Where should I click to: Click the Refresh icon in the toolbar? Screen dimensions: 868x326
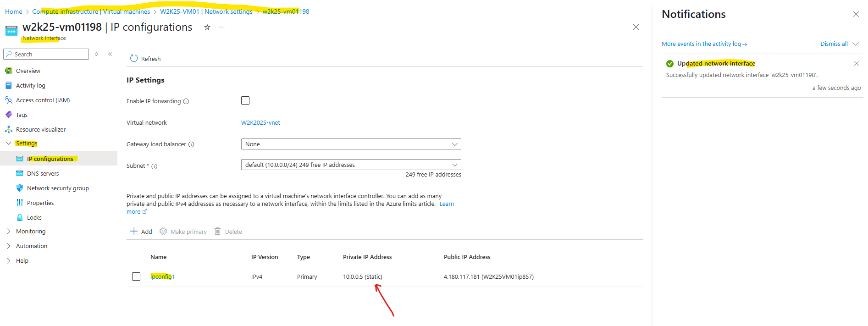coord(134,59)
